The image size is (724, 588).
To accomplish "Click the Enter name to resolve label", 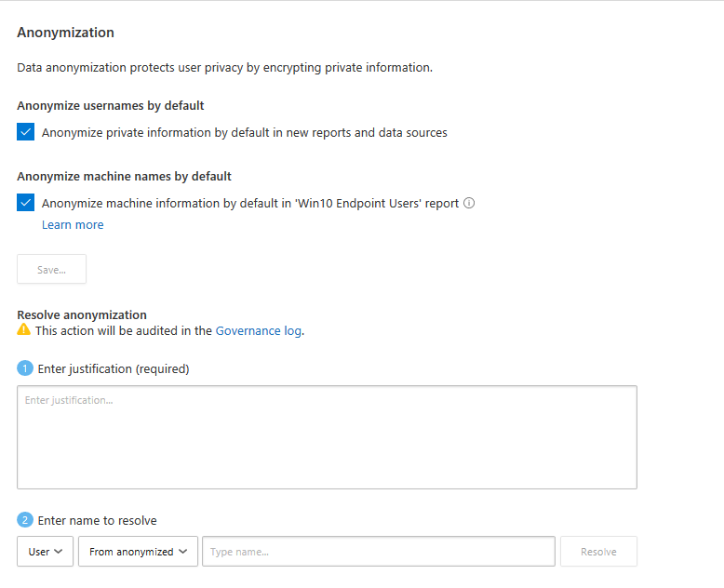I will [x=97, y=520].
